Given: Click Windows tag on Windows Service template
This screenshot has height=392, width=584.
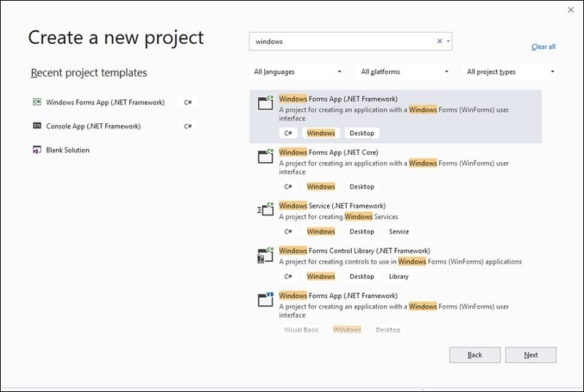Looking at the screenshot, I should [320, 231].
